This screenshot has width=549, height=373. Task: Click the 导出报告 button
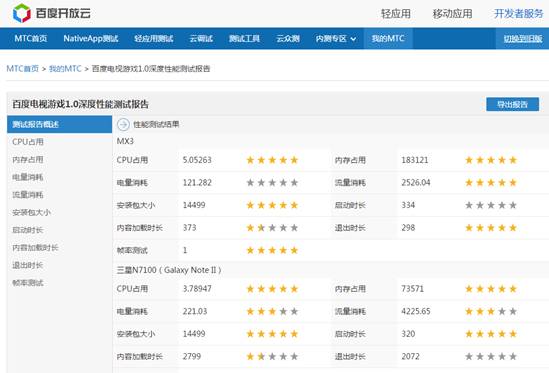(512, 104)
